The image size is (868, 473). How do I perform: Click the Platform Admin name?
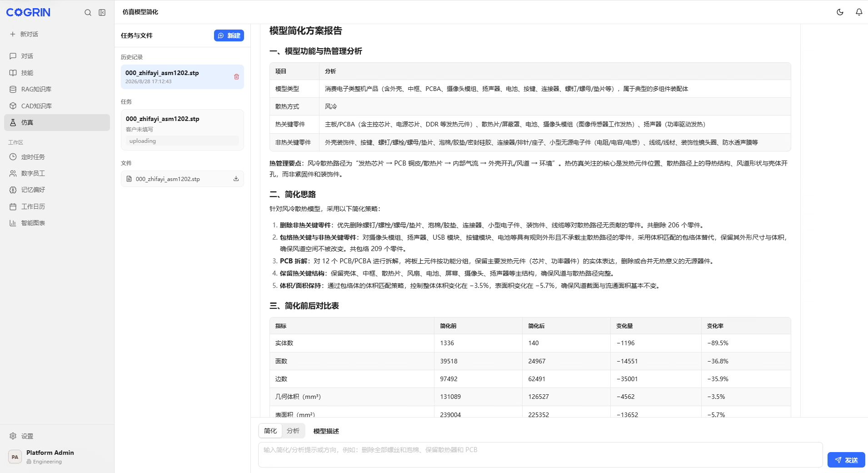point(50,453)
